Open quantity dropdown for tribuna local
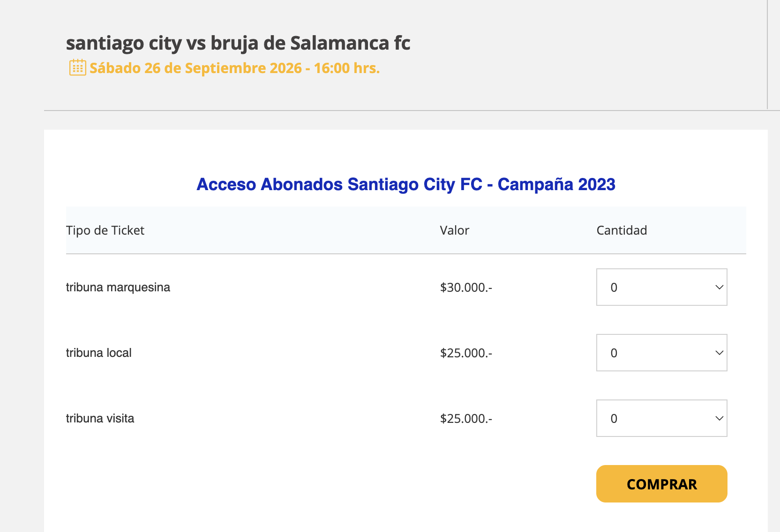Image resolution: width=780 pixels, height=532 pixels. tap(661, 353)
